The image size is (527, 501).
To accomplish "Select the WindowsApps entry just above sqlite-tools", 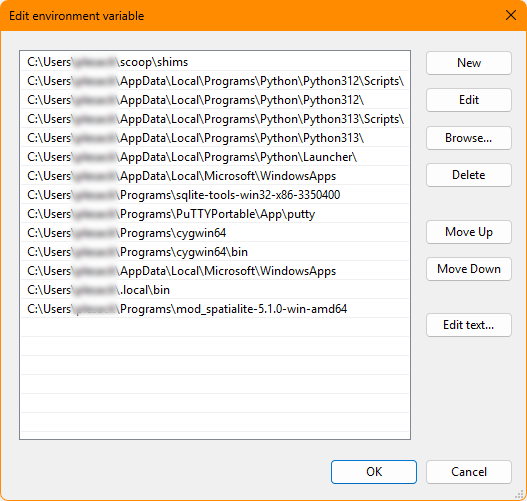I will pyautogui.click(x=215, y=176).
